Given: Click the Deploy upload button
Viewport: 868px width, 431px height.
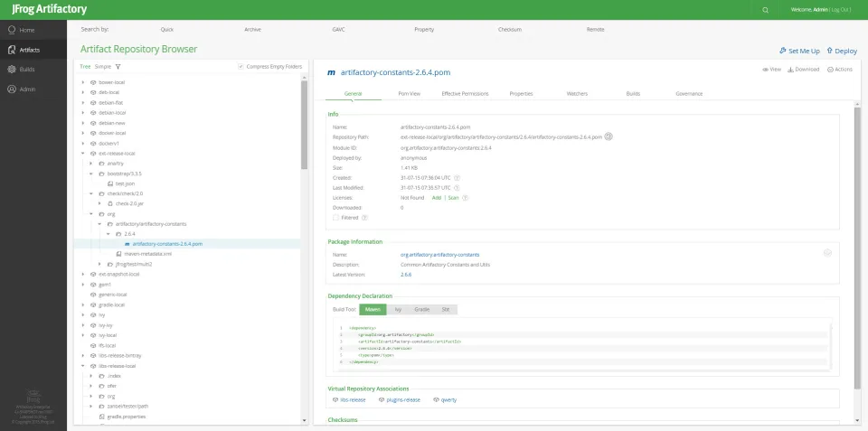Looking at the screenshot, I should pos(842,51).
